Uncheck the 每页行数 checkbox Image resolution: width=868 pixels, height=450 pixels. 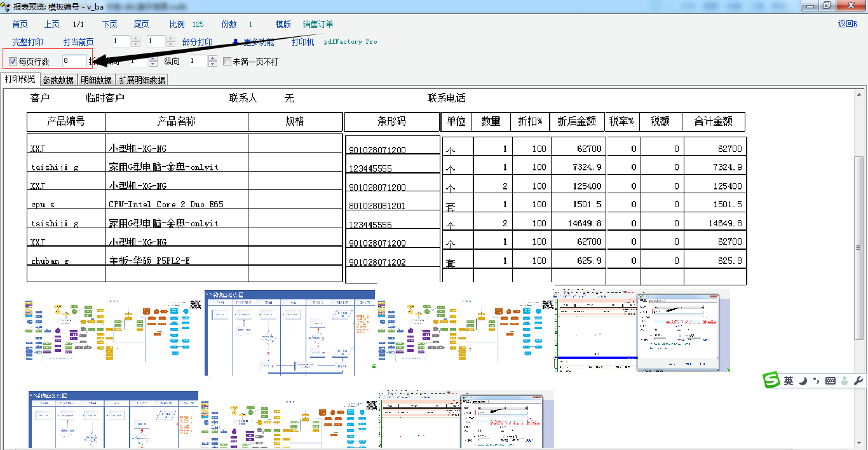click(13, 62)
